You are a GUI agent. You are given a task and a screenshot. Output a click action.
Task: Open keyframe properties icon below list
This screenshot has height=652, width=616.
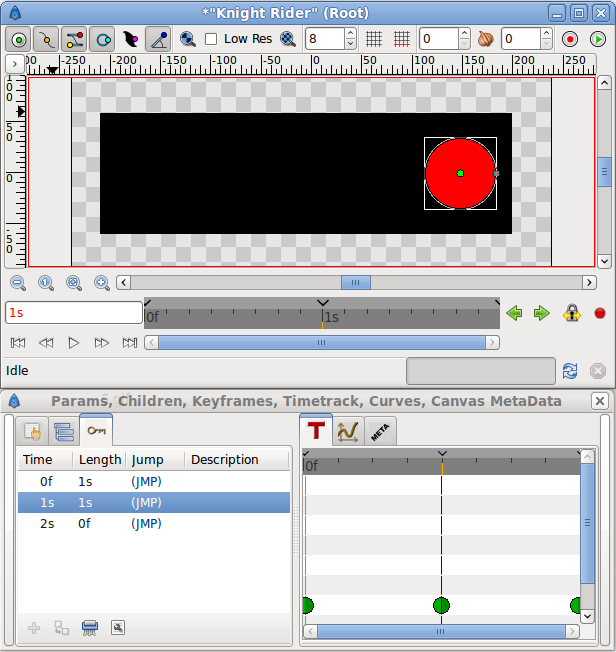(118, 628)
